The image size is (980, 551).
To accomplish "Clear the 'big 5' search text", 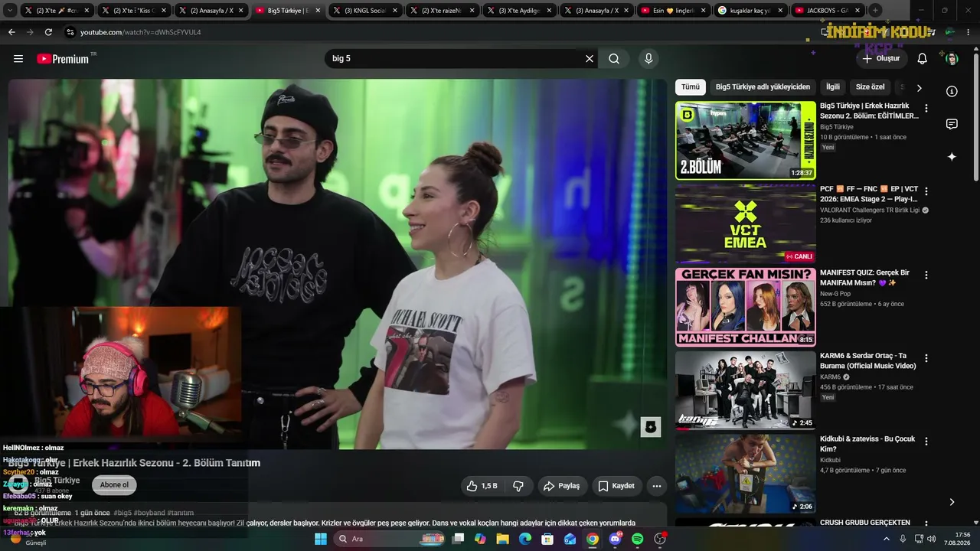I will coord(590,59).
